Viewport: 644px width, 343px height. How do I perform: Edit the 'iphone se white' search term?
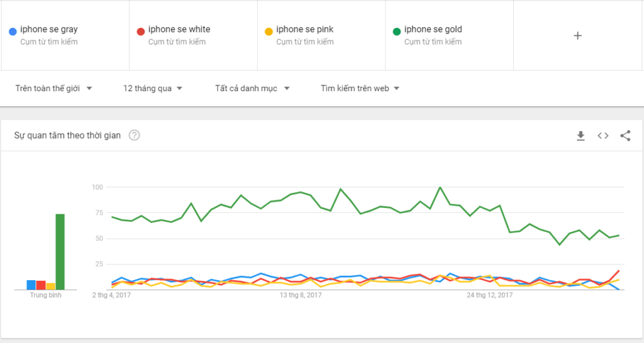(179, 30)
